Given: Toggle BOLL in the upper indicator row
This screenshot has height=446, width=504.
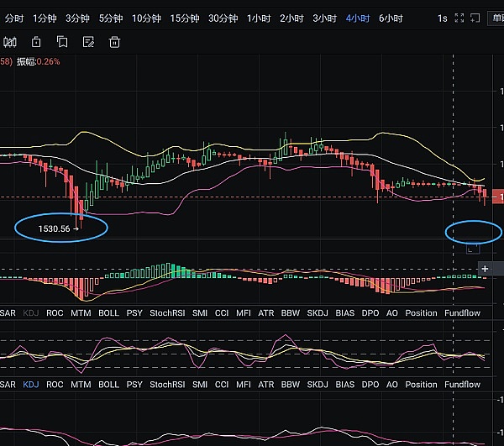Looking at the screenshot, I should [108, 313].
